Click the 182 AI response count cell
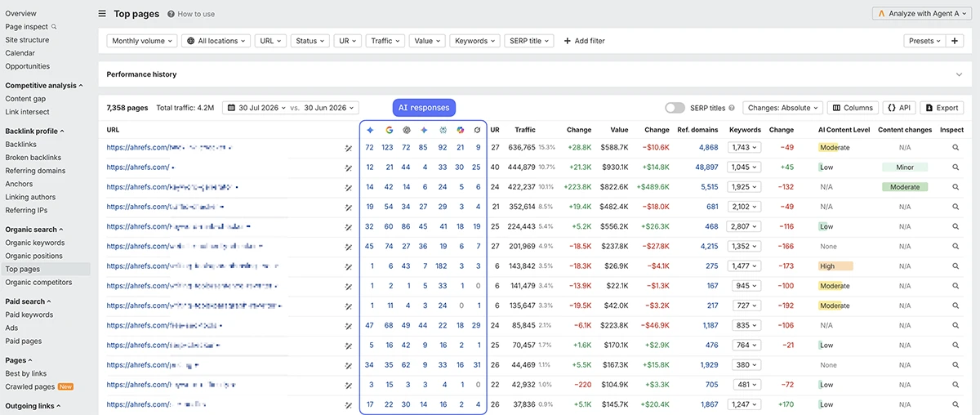Screen dimensions: 980x415 pos(442,266)
